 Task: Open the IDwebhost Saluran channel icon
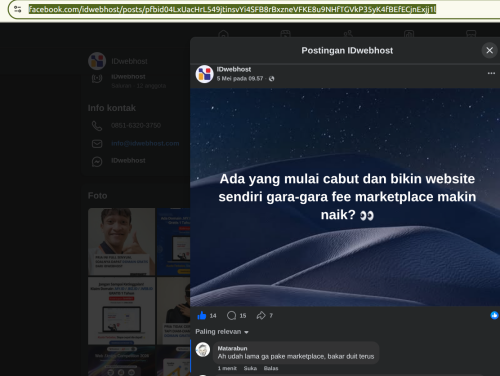point(97,79)
